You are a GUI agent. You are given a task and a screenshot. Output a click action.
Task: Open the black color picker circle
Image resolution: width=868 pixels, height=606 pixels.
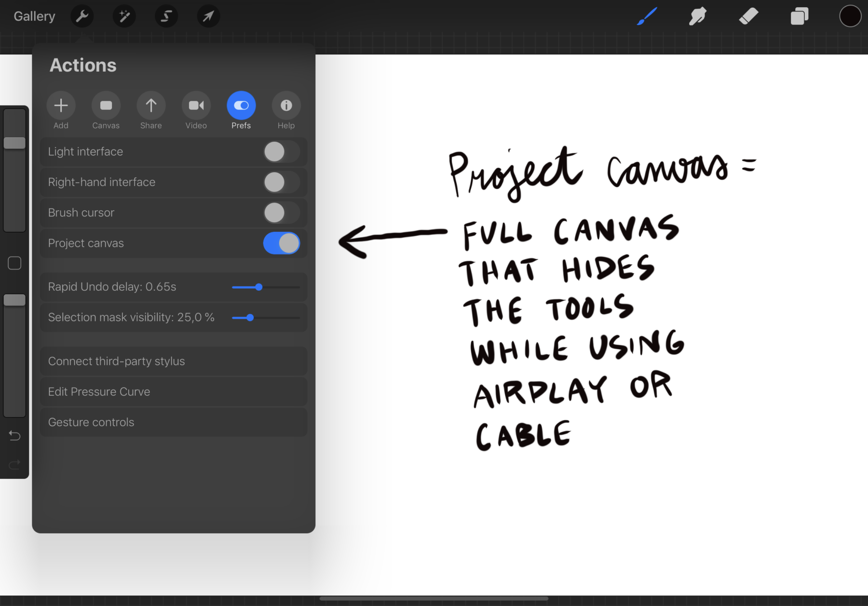click(x=850, y=16)
